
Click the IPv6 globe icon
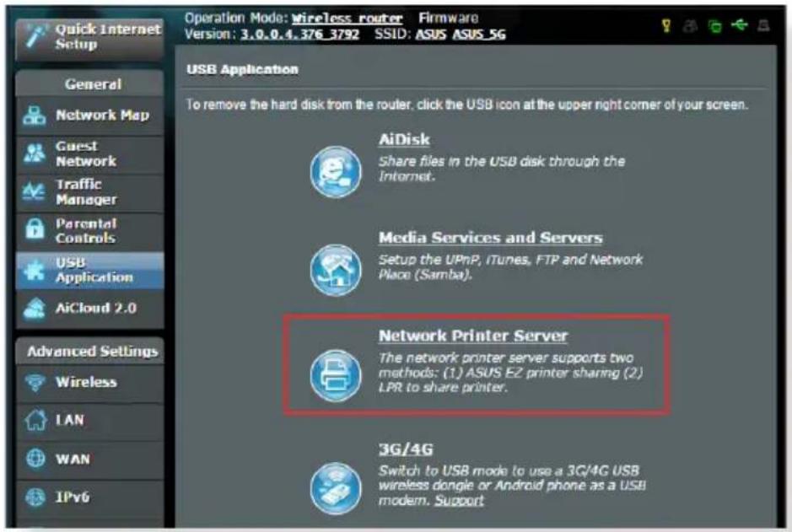(35, 497)
